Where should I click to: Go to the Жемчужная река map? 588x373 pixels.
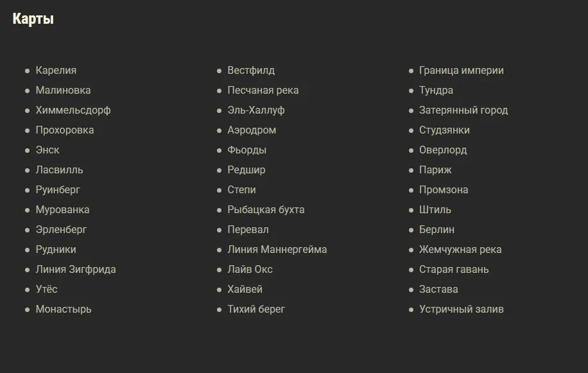(x=460, y=250)
